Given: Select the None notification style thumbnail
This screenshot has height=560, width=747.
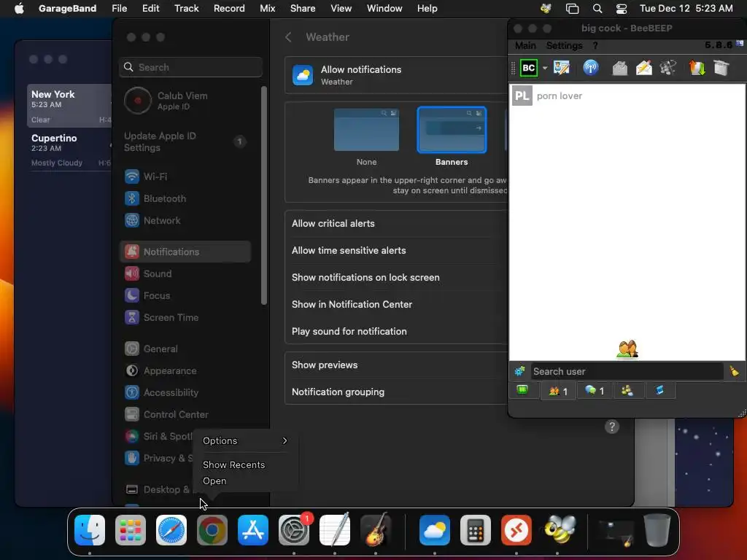Looking at the screenshot, I should pyautogui.click(x=366, y=130).
